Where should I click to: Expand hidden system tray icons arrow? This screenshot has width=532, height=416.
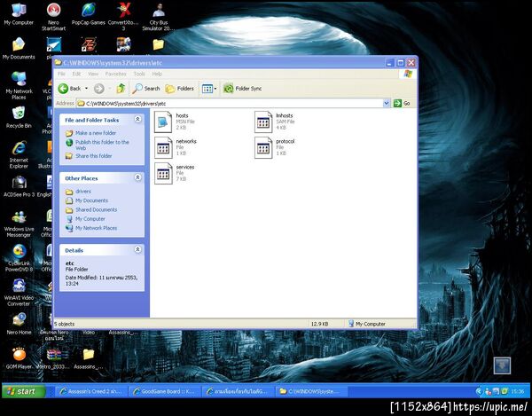(x=479, y=391)
